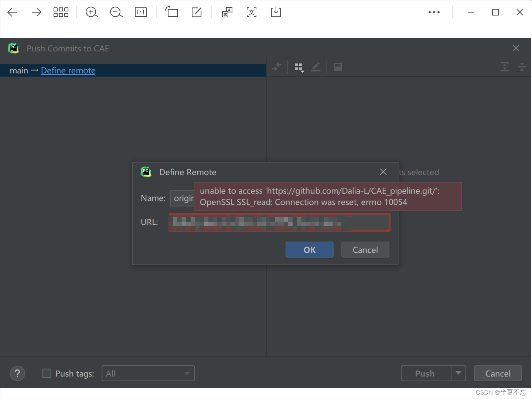View image at actual 1:1 size
The image size is (532, 399).
(x=141, y=12)
